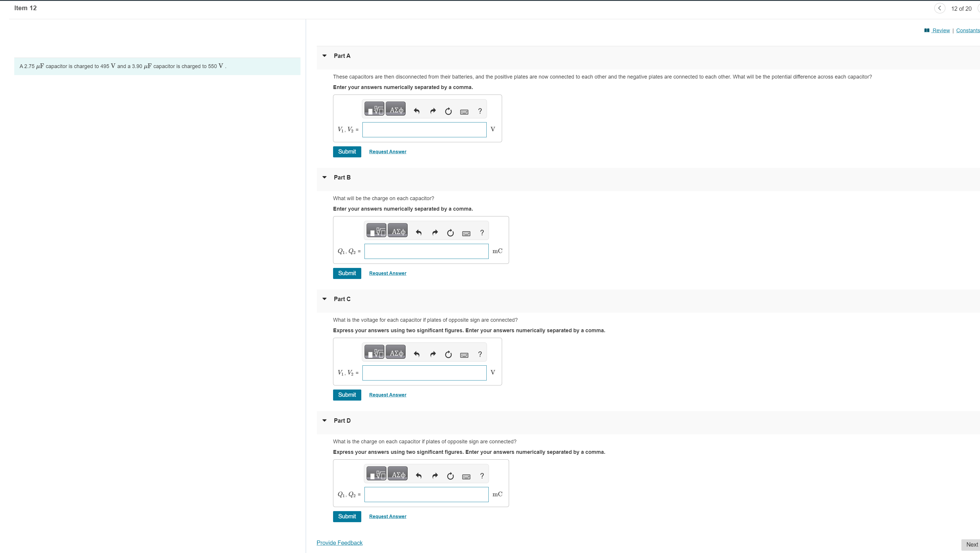This screenshot has width=980, height=553.
Task: Click the undo icon in Part D editor
Action: 419,476
